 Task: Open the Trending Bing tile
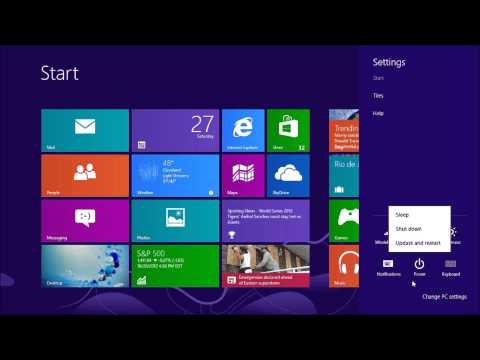344,130
